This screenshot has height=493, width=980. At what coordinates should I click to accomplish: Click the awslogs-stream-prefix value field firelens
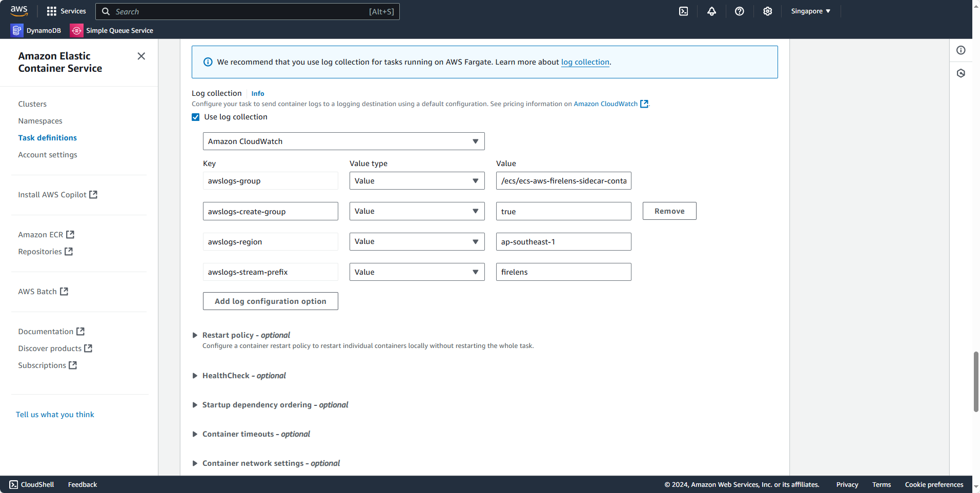pyautogui.click(x=564, y=272)
